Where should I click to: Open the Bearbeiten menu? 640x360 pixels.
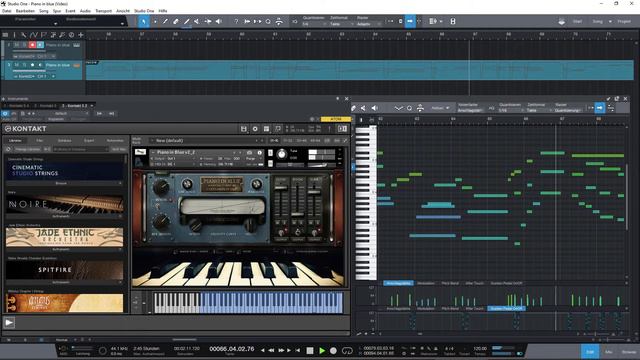tap(25, 11)
